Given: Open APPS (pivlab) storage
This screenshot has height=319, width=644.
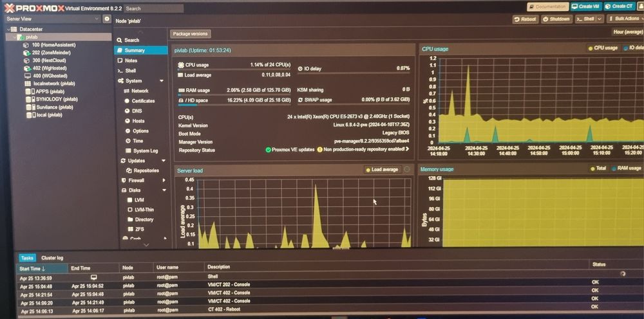Looking at the screenshot, I should coord(50,91).
